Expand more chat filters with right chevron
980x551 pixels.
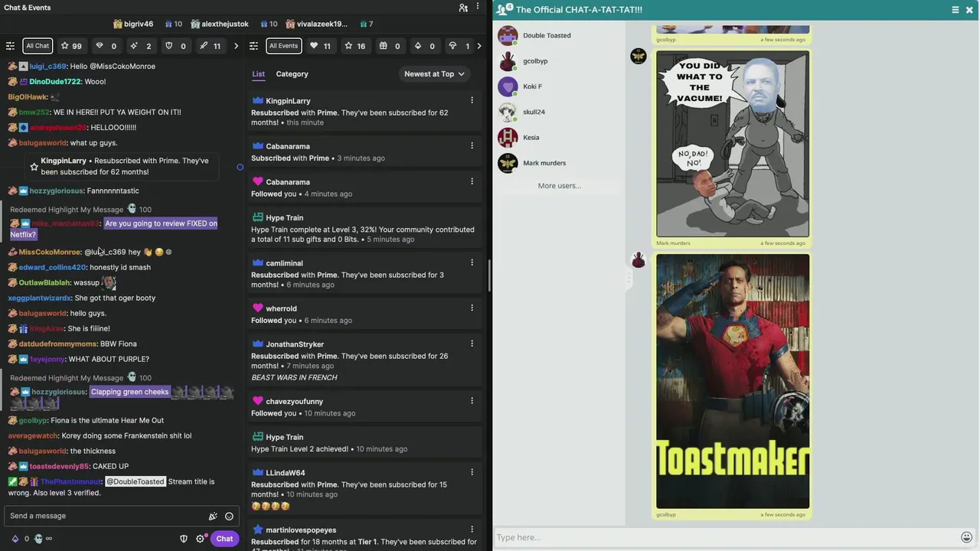(x=236, y=46)
